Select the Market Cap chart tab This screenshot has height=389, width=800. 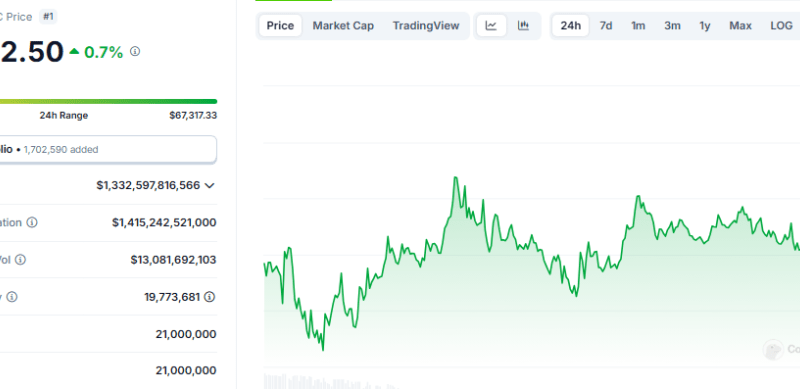pyautogui.click(x=343, y=26)
